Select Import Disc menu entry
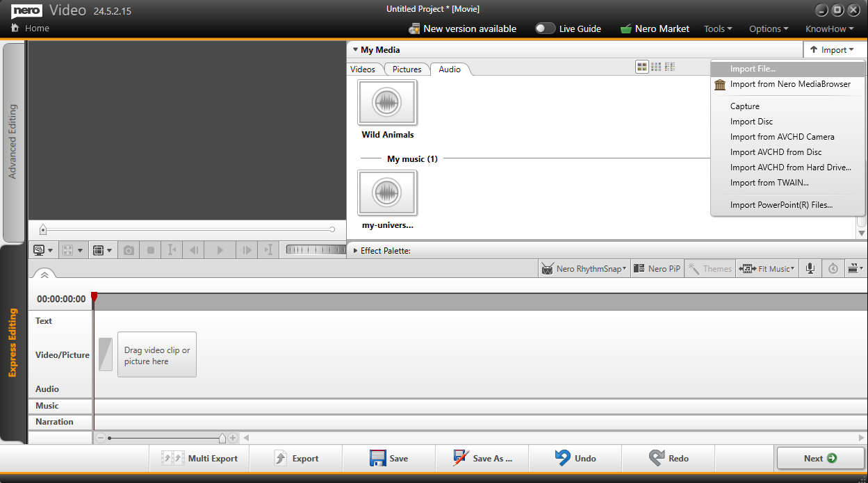 coord(788,122)
